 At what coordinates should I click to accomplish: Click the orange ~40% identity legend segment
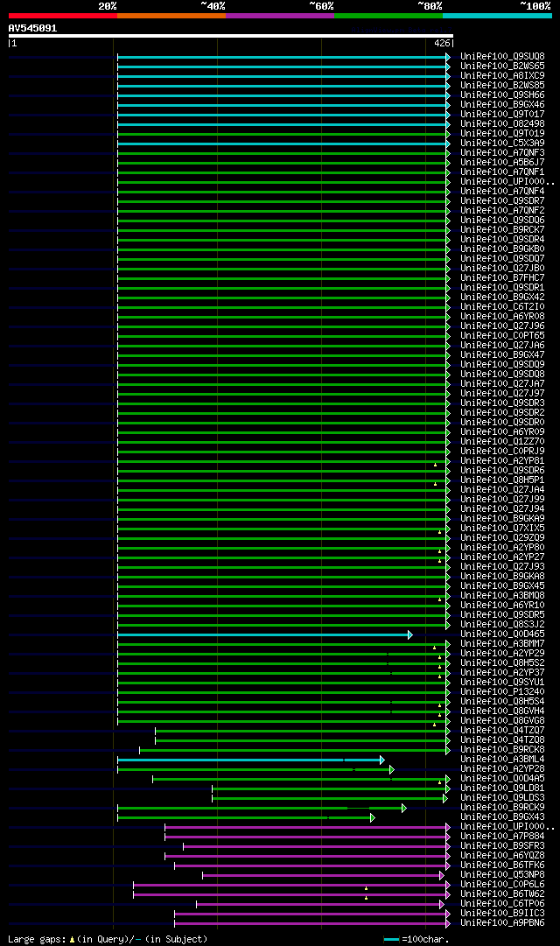[171, 16]
